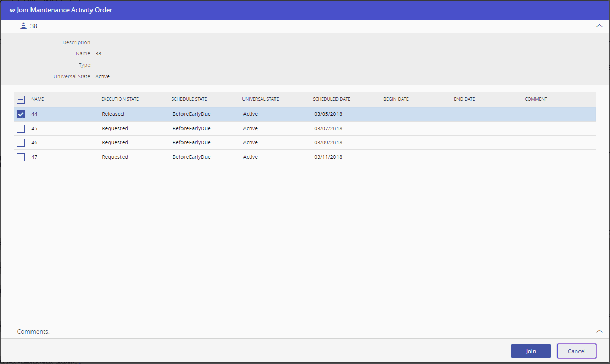Sort by Execution State column header

point(120,99)
